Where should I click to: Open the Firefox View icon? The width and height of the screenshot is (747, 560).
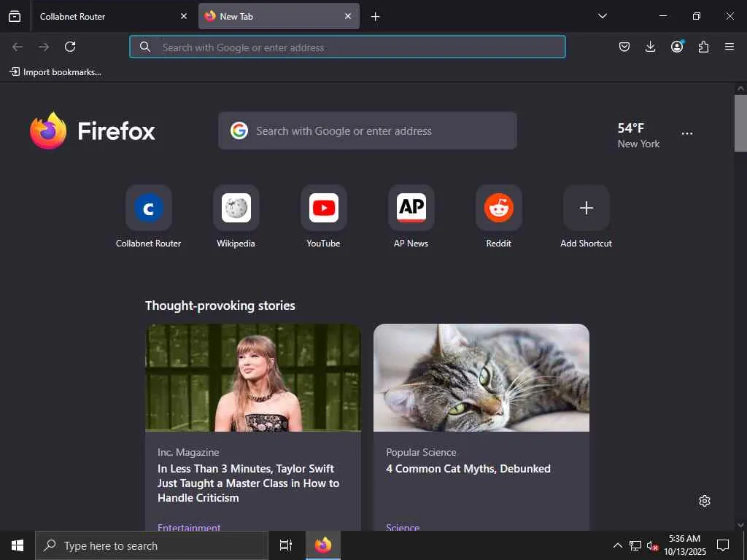(15, 16)
